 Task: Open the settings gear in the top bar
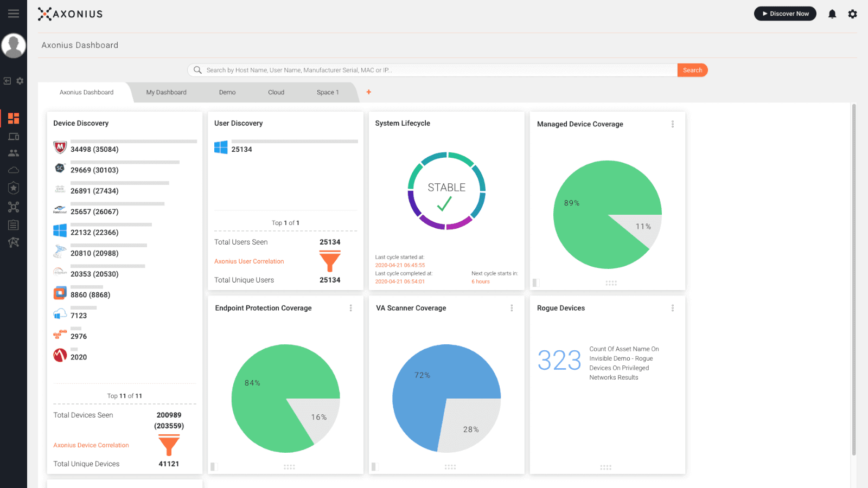coord(853,14)
